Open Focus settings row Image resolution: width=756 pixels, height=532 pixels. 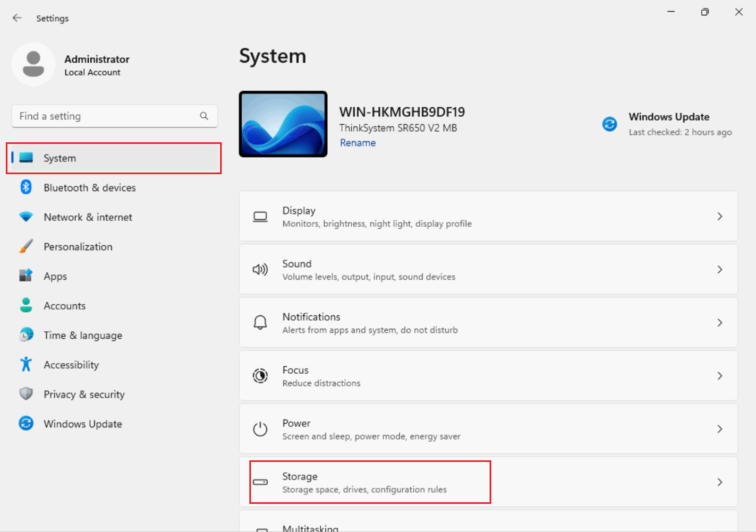point(488,376)
